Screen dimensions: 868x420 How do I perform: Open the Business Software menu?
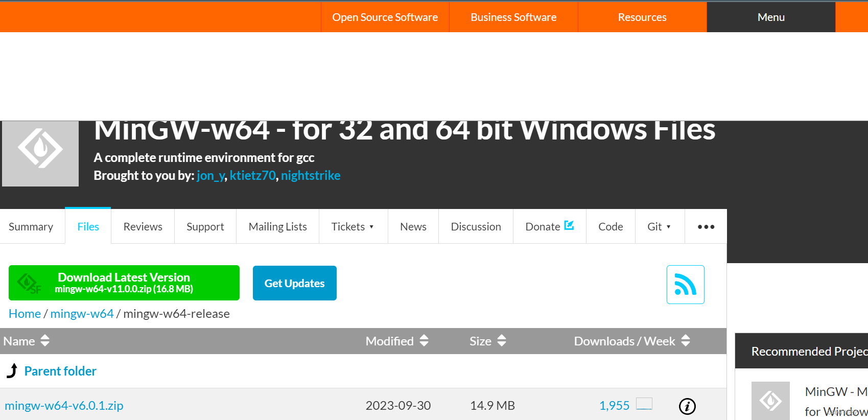pos(513,17)
